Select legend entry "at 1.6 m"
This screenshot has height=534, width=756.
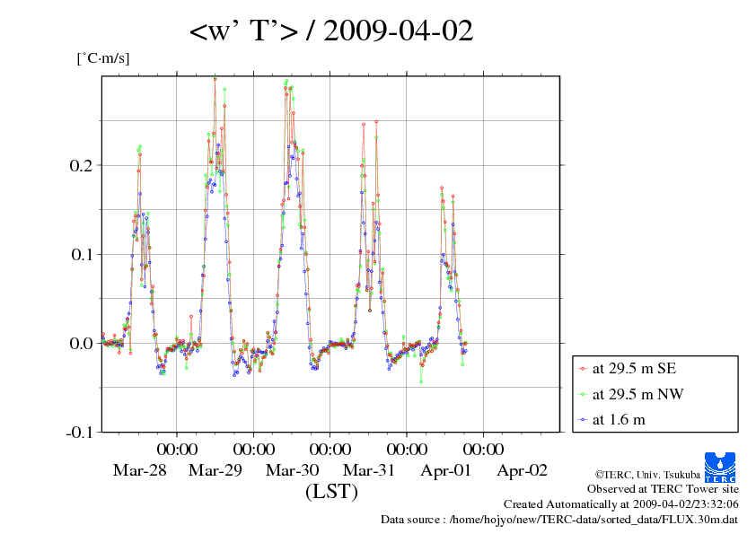(619, 420)
